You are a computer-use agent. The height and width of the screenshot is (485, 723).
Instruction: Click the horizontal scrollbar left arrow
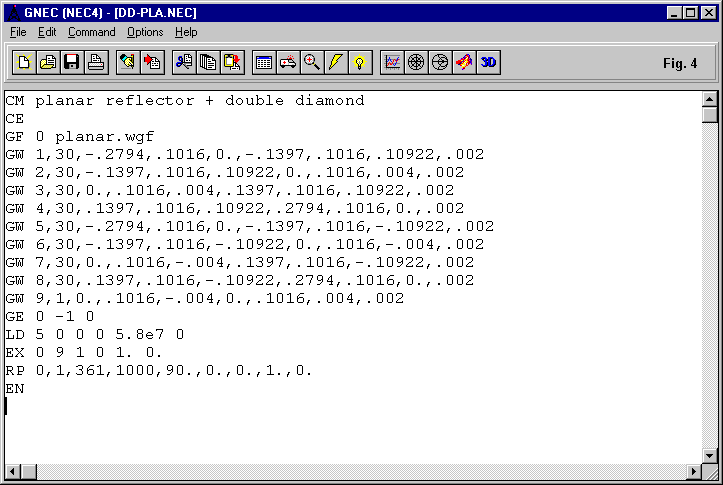tap(12, 472)
